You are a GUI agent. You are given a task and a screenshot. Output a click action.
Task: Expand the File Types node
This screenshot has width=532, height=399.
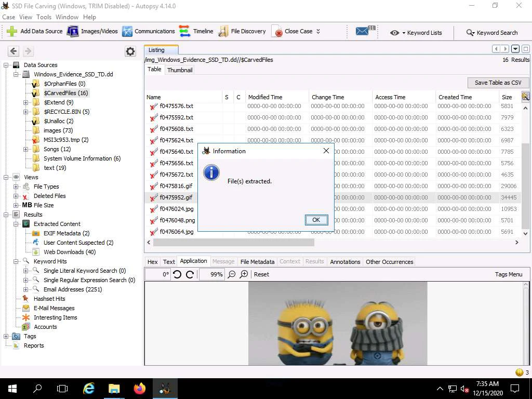[16, 187]
